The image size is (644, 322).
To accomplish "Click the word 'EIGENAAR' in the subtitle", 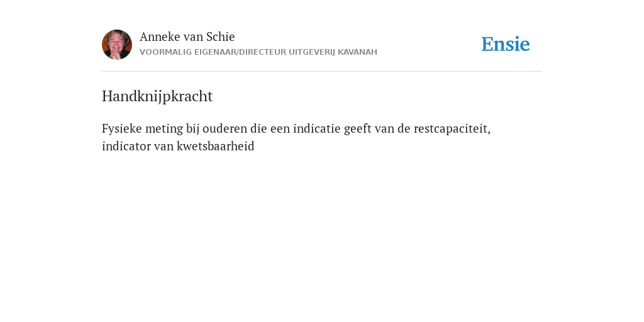I will coord(216,52).
